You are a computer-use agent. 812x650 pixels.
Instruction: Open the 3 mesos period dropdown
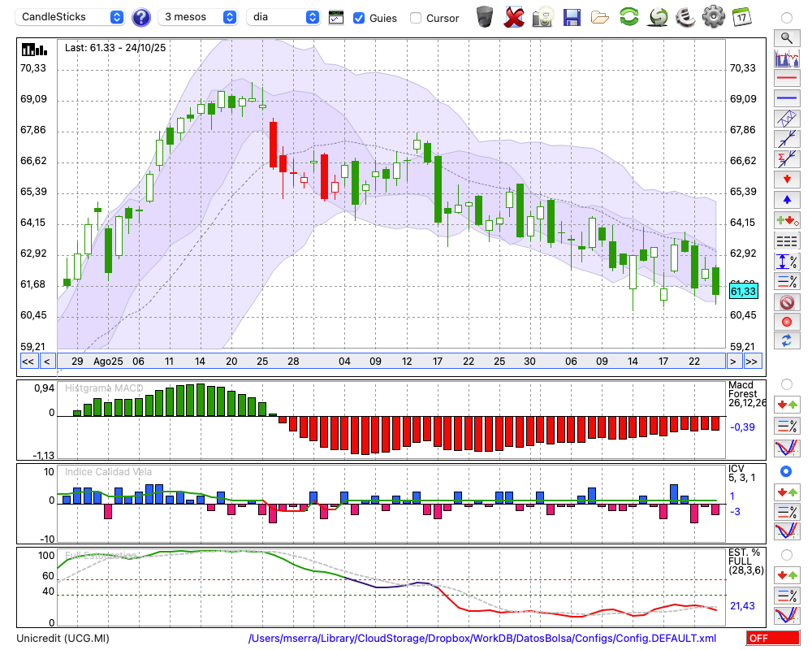click(x=197, y=17)
